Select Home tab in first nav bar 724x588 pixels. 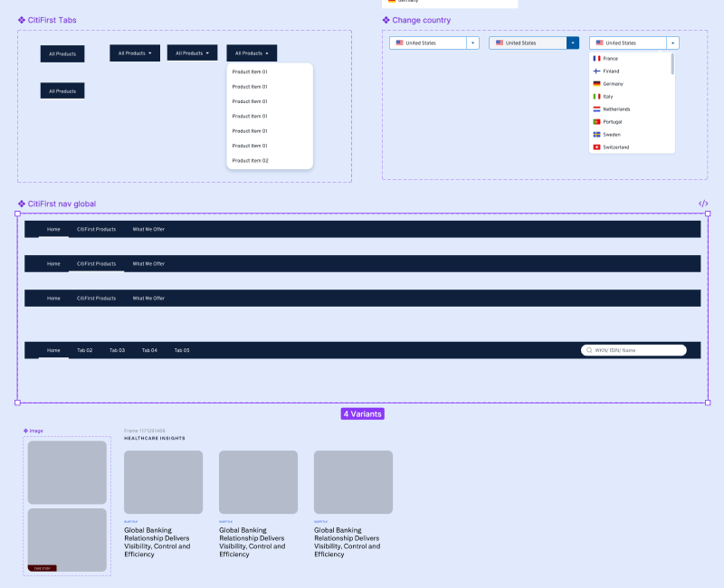(53, 230)
